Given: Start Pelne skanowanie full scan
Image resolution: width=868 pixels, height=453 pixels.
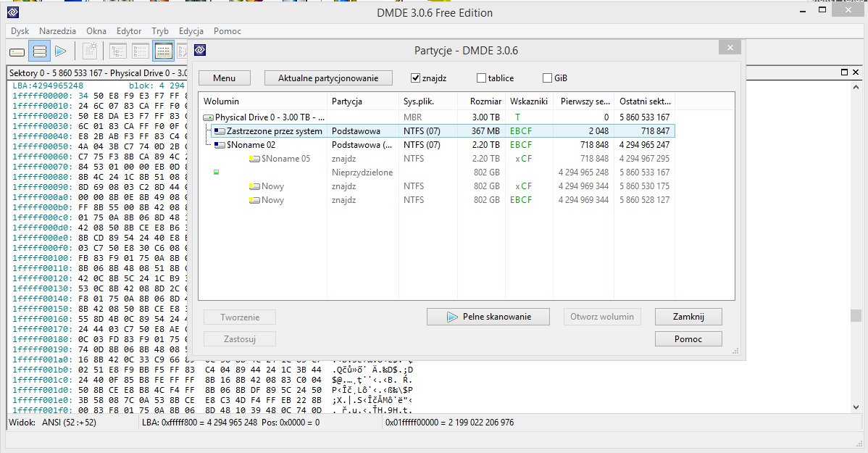Looking at the screenshot, I should (x=488, y=317).
